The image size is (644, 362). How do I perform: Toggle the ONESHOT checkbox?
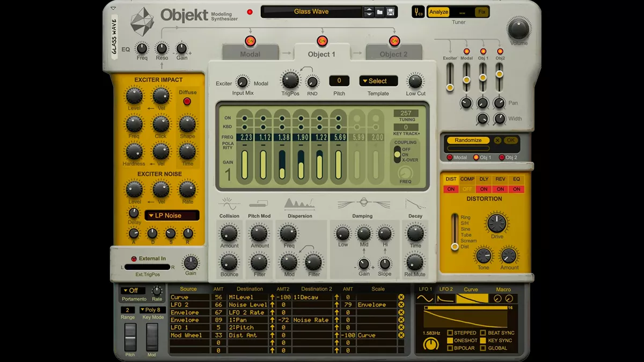point(450,341)
